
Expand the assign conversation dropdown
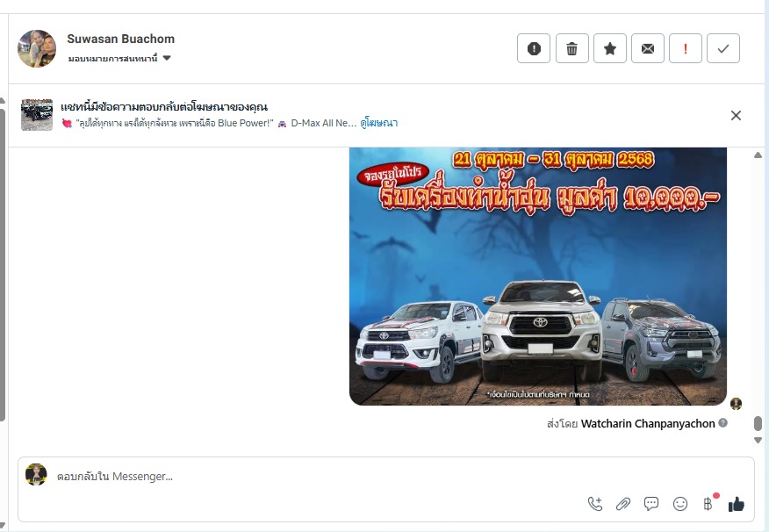119,58
